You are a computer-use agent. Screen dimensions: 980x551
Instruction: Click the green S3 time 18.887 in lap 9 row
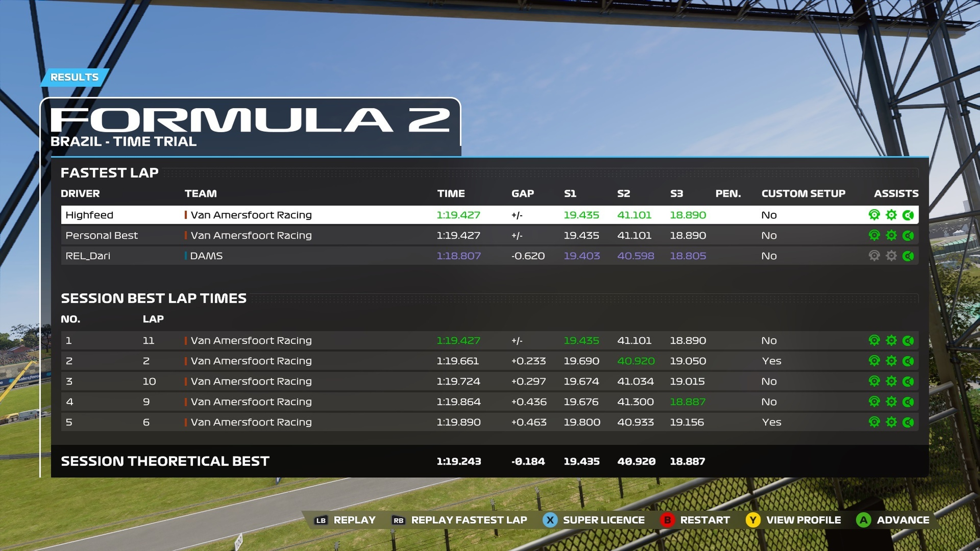click(687, 402)
